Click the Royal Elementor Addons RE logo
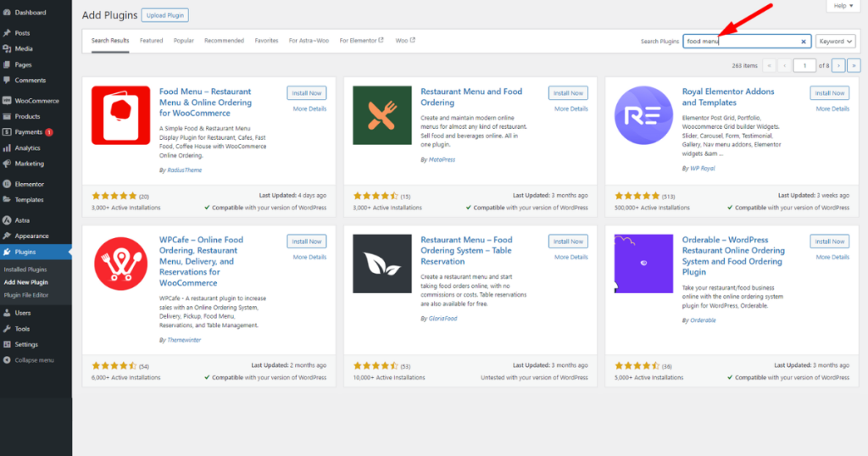868x456 pixels. tap(643, 115)
